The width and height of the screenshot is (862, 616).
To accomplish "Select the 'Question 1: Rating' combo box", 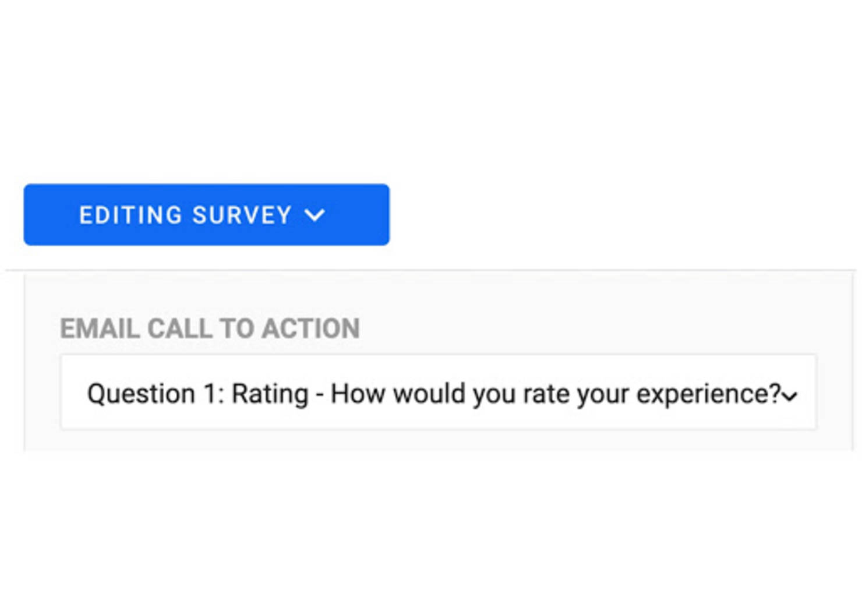I will (x=438, y=392).
